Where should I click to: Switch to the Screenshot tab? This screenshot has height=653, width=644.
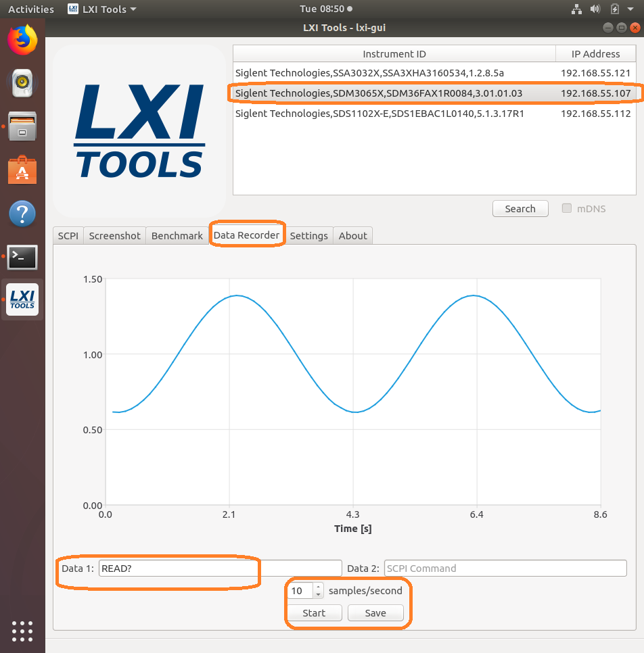click(x=114, y=235)
